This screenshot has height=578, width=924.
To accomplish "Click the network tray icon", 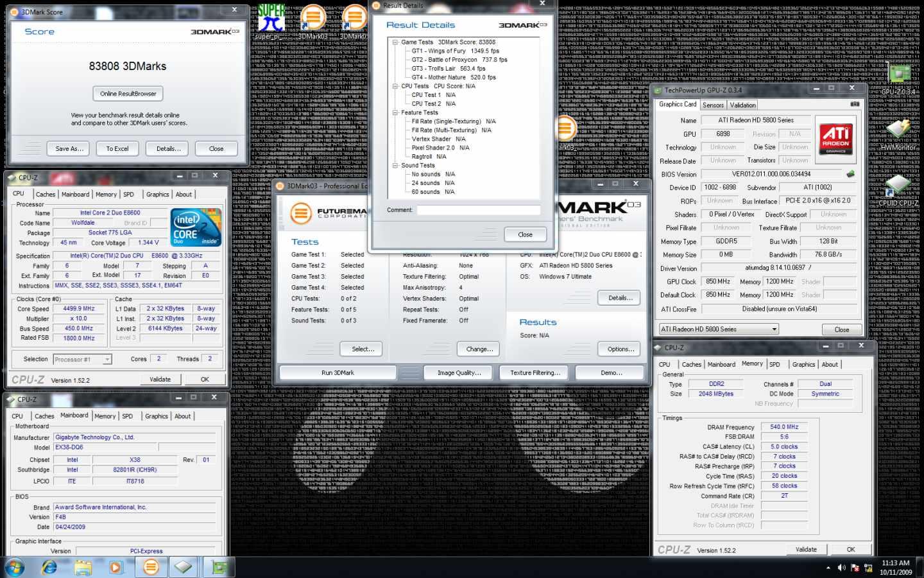I will pos(868,568).
